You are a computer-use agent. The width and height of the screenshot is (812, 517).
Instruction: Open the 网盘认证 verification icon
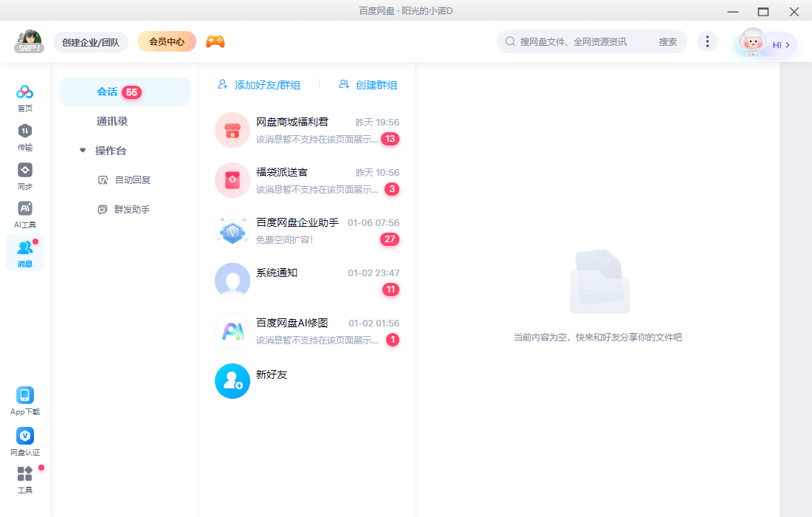[x=24, y=437]
